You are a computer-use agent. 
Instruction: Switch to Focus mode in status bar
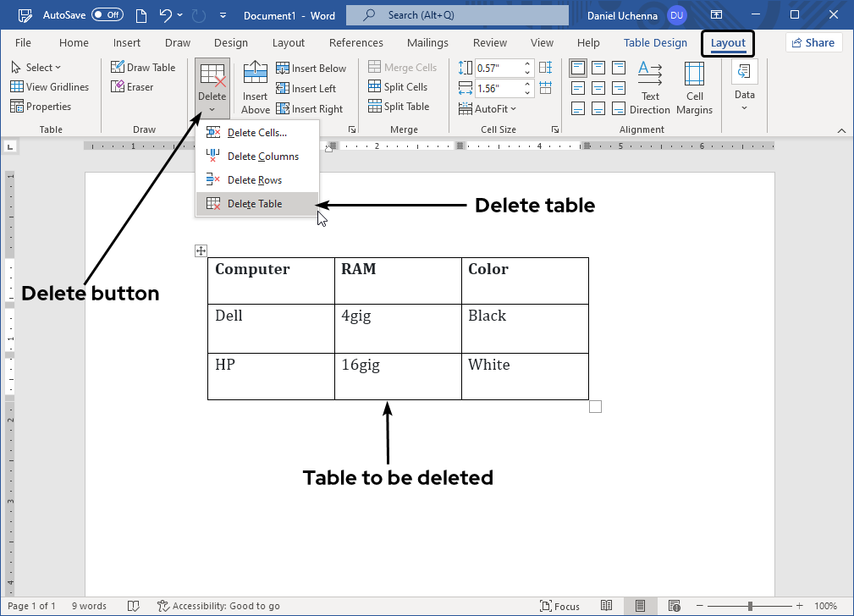pos(559,606)
